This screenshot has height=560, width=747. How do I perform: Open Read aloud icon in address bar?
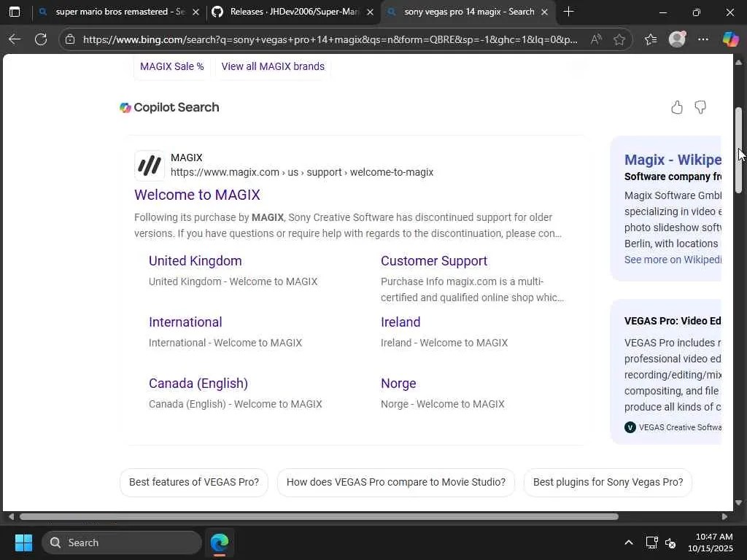(596, 39)
